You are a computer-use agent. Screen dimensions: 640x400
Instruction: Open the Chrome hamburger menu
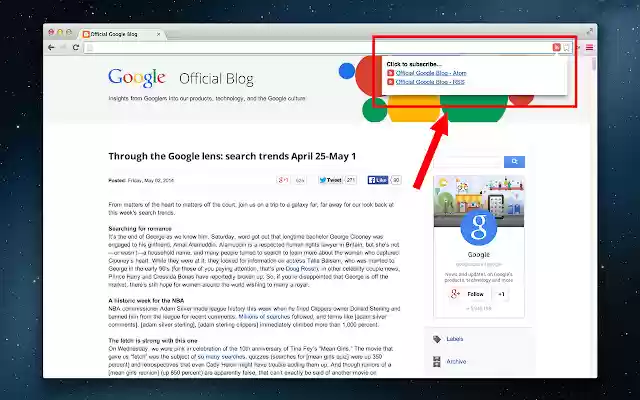589,47
